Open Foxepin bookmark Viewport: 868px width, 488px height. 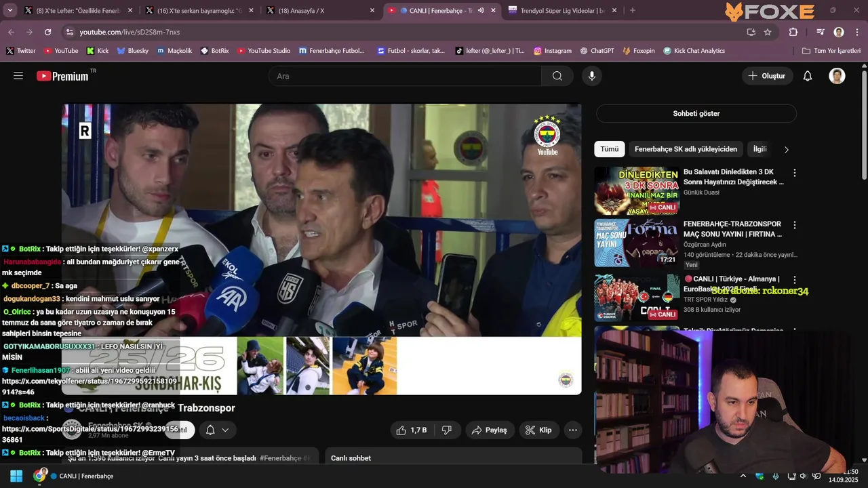click(638, 51)
